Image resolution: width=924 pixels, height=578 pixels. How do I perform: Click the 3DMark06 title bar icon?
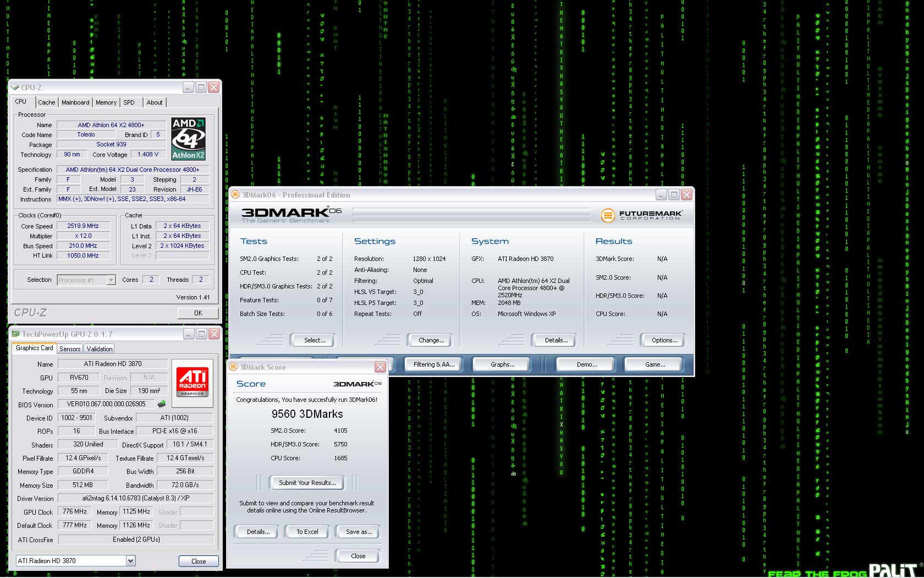(x=235, y=194)
